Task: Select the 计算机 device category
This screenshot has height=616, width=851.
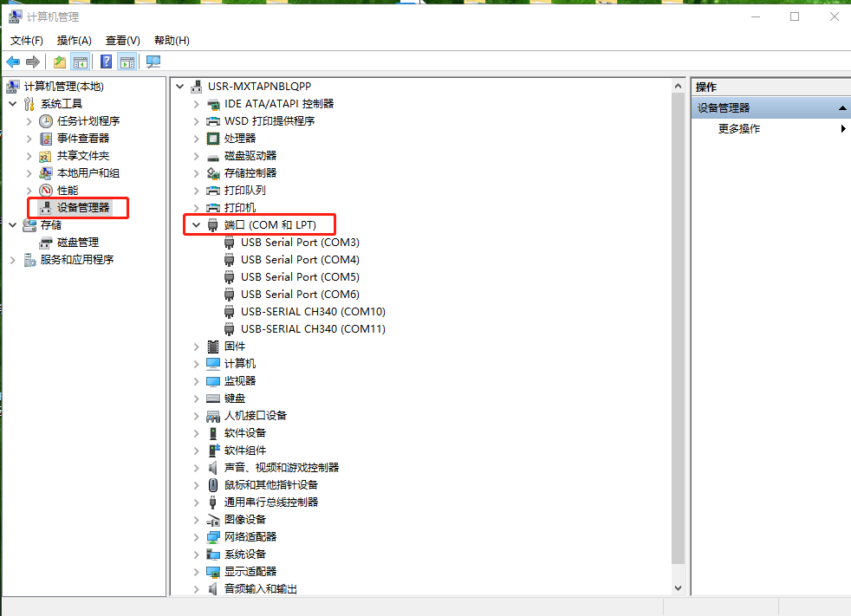Action: [240, 364]
